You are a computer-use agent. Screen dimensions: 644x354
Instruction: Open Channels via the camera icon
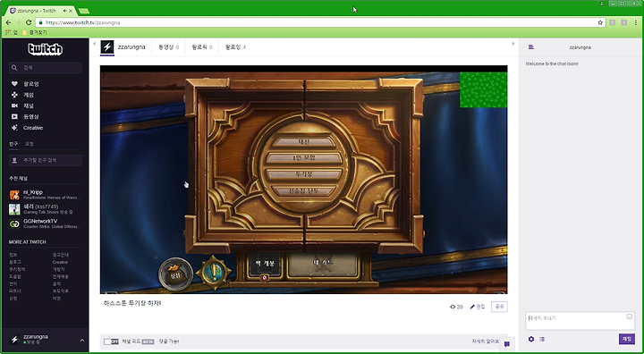click(x=14, y=105)
